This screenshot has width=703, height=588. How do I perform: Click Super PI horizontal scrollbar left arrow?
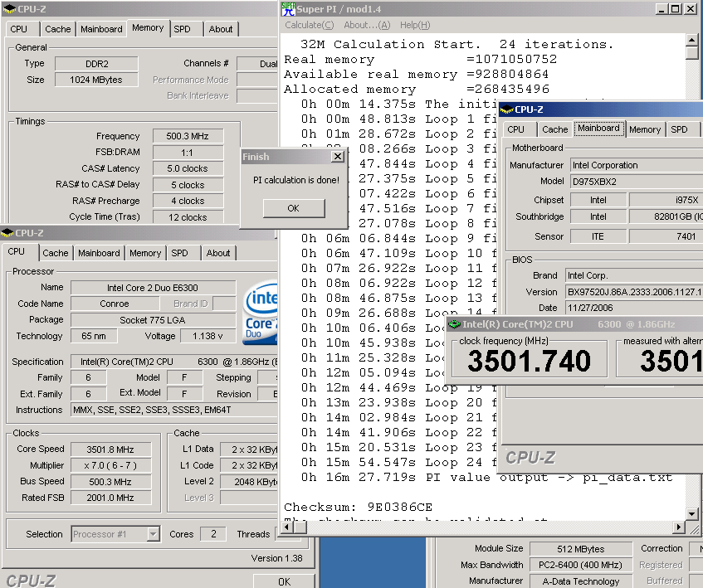287,527
